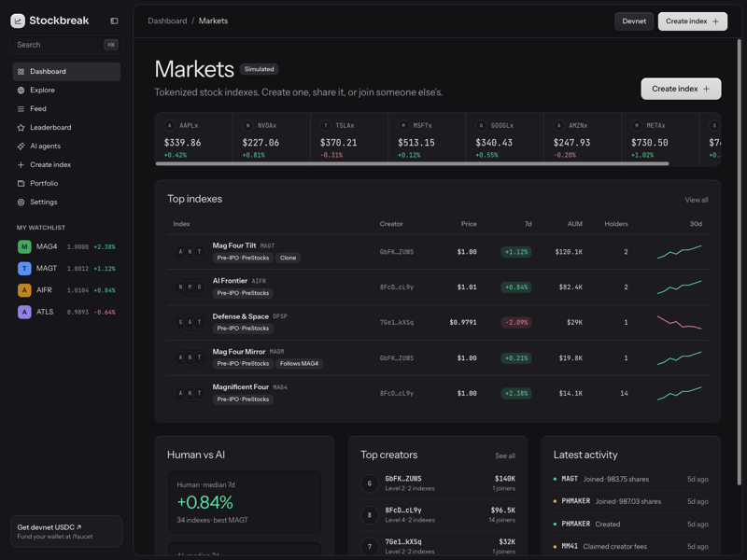
Task: Click the ATLS watchlist entry
Action: point(66,312)
